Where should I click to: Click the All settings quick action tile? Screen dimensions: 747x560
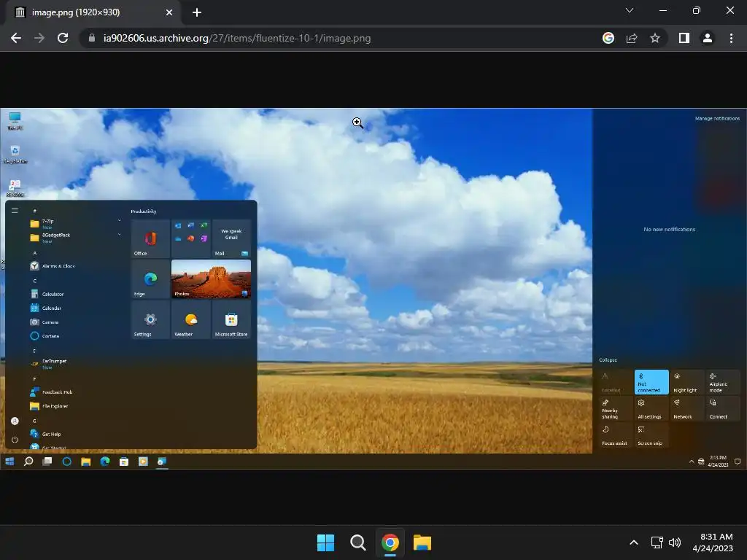click(x=651, y=408)
